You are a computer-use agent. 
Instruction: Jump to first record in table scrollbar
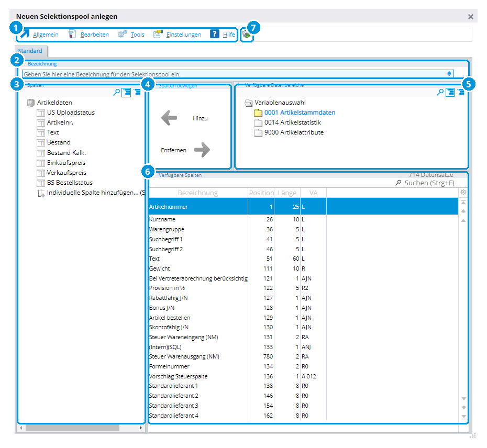(x=463, y=203)
